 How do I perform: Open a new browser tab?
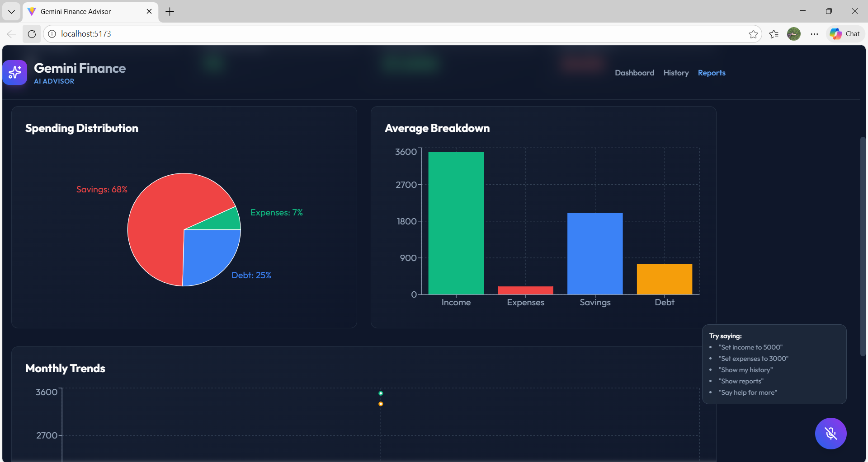(170, 12)
